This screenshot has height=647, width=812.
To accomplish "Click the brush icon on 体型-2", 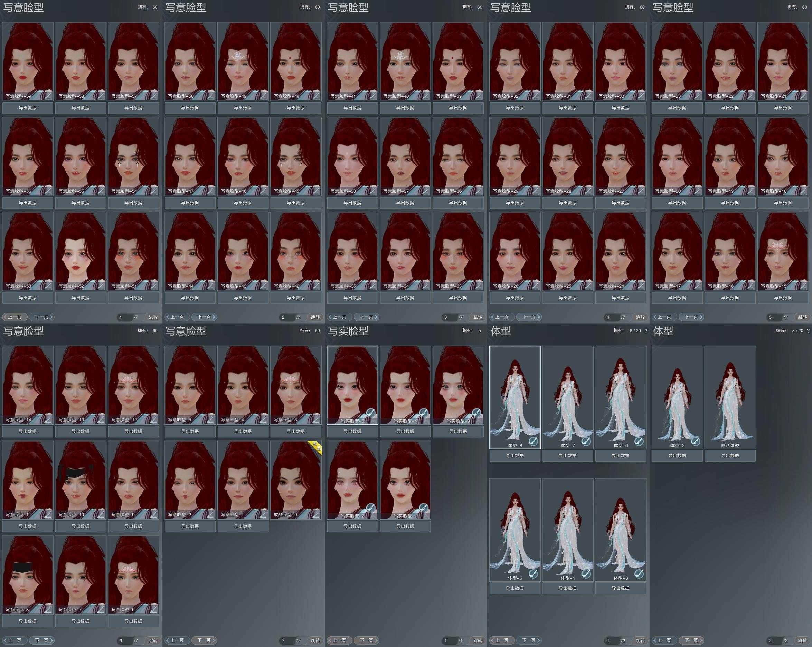I will 696,441.
